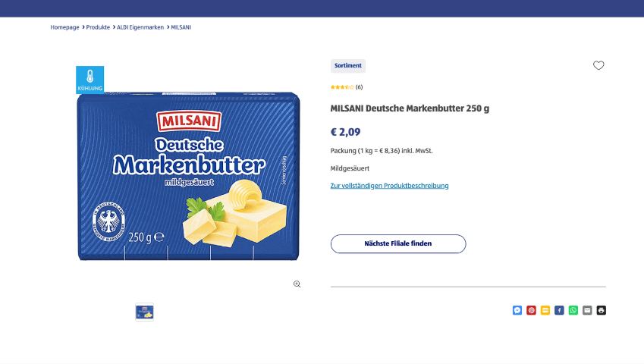Share product by email icon

coord(587,310)
